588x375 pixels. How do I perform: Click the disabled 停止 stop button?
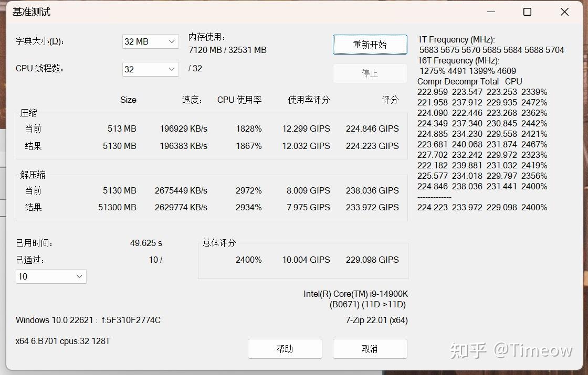click(370, 73)
